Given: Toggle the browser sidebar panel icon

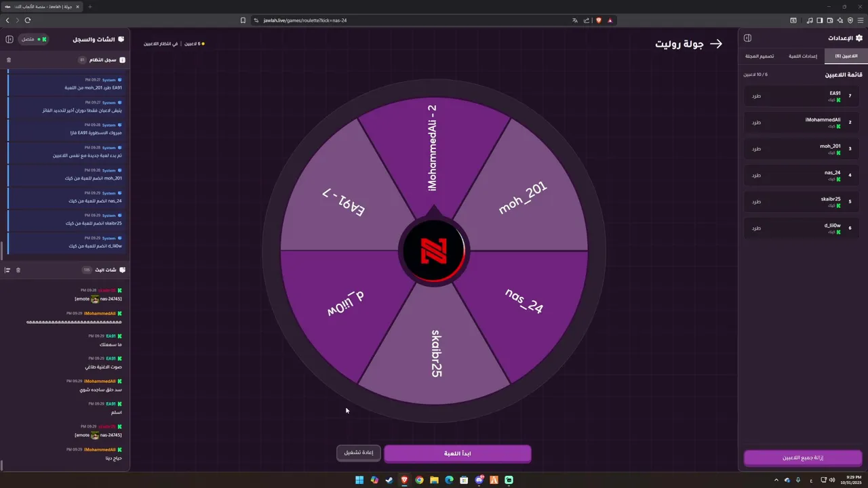Looking at the screenshot, I should (820, 20).
